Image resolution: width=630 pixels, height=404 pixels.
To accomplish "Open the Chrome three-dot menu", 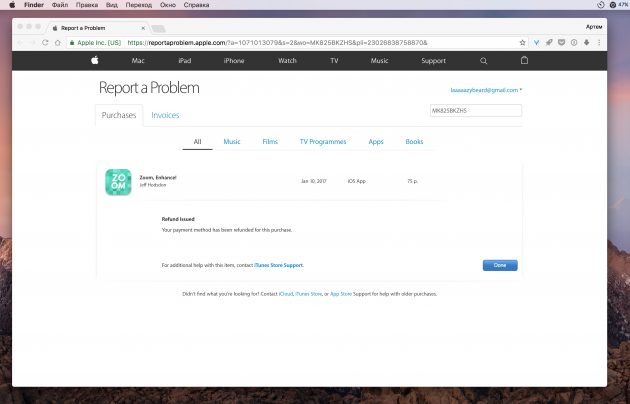I will [x=599, y=43].
